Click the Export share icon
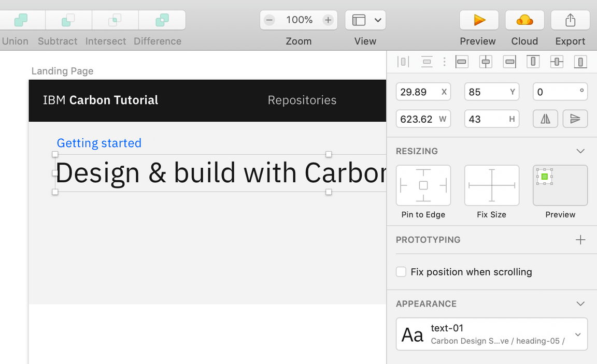 point(570,20)
